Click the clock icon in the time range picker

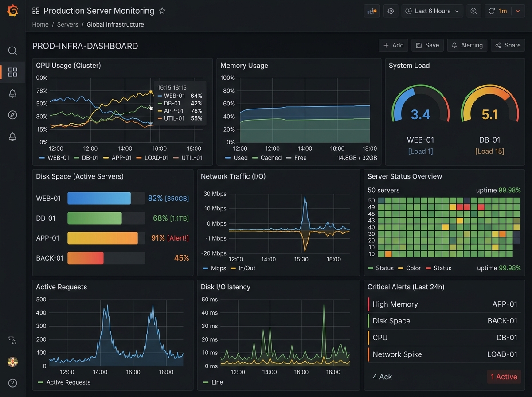tap(408, 11)
